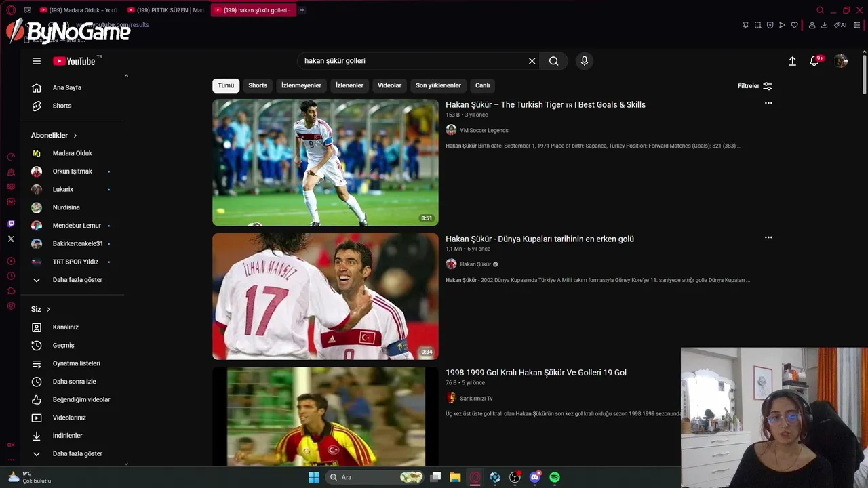Open a new browser tab
This screenshot has height=488, width=868.
coord(302,10)
